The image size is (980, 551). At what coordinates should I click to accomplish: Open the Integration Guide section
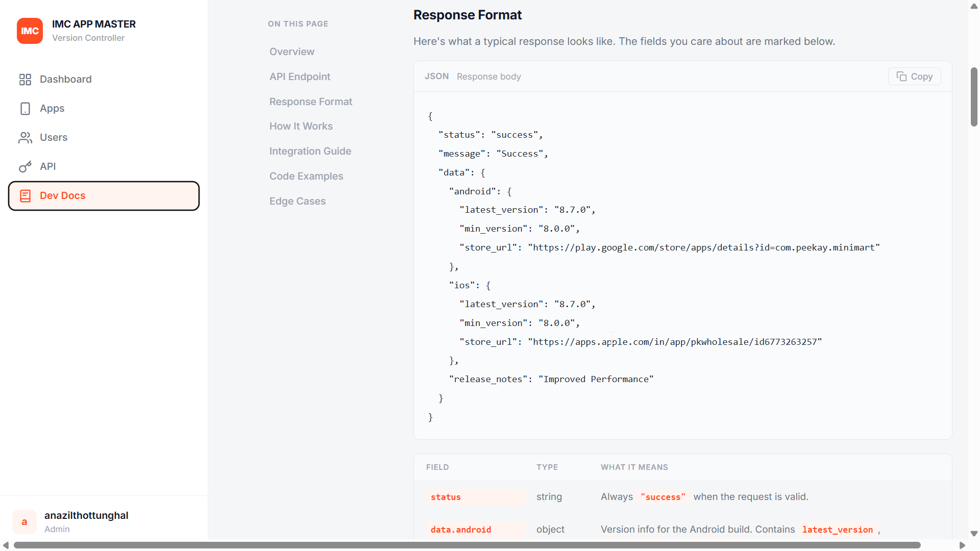(310, 151)
